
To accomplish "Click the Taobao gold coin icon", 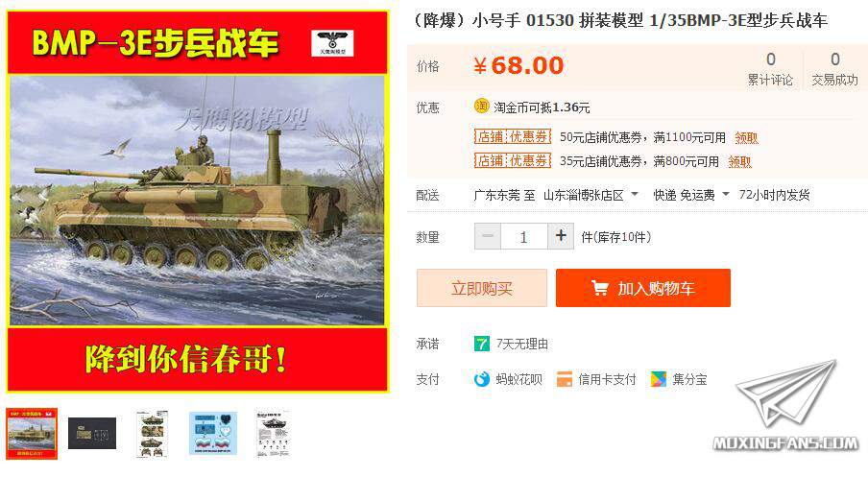I will (481, 107).
